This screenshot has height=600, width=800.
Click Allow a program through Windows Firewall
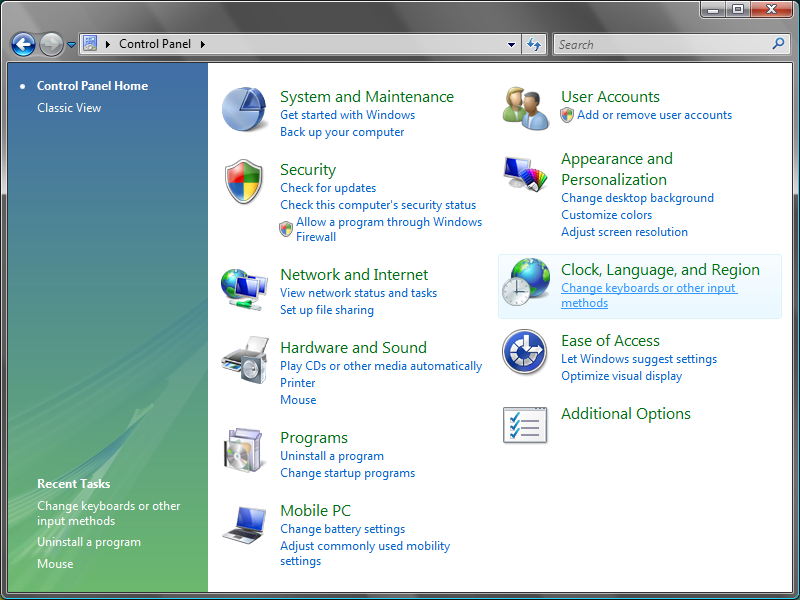pyautogui.click(x=389, y=229)
